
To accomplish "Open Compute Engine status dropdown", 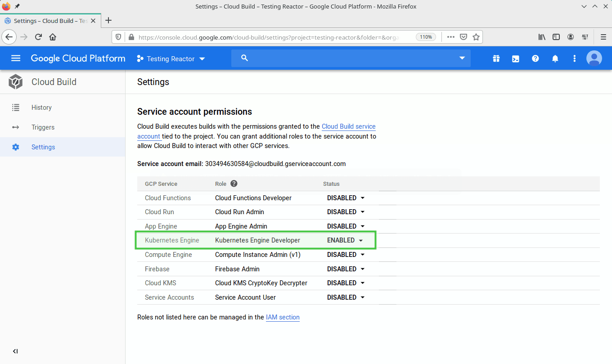I will pyautogui.click(x=346, y=255).
